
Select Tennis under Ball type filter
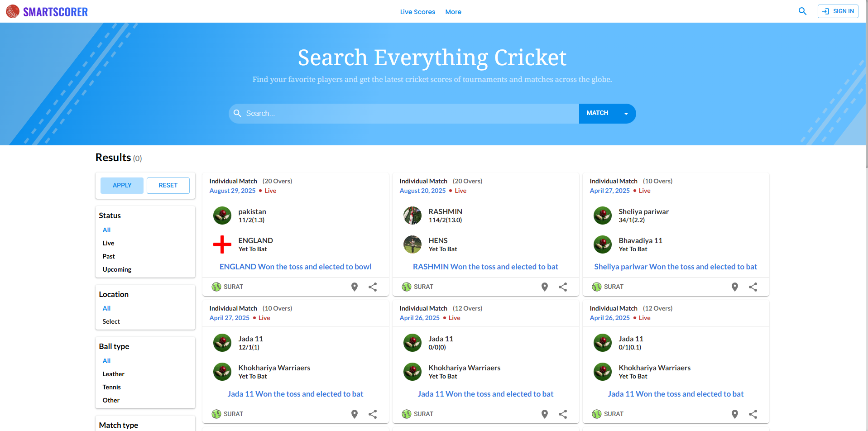point(111,387)
